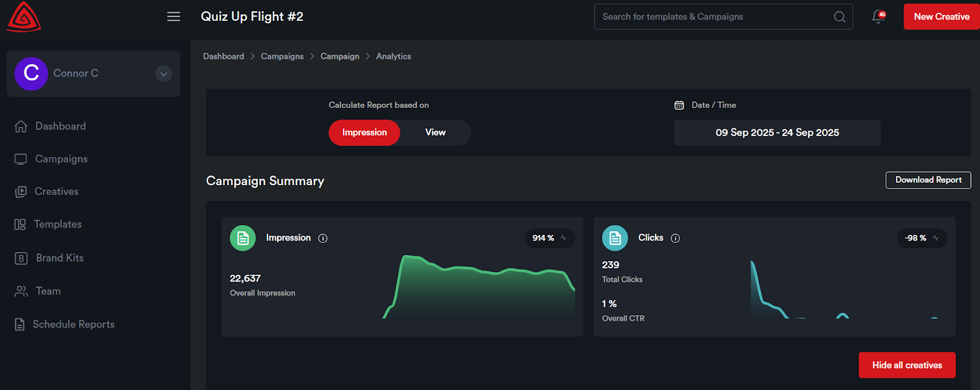Focus the templates and campaigns search field
Viewport: 980px width, 390px height.
click(714, 17)
